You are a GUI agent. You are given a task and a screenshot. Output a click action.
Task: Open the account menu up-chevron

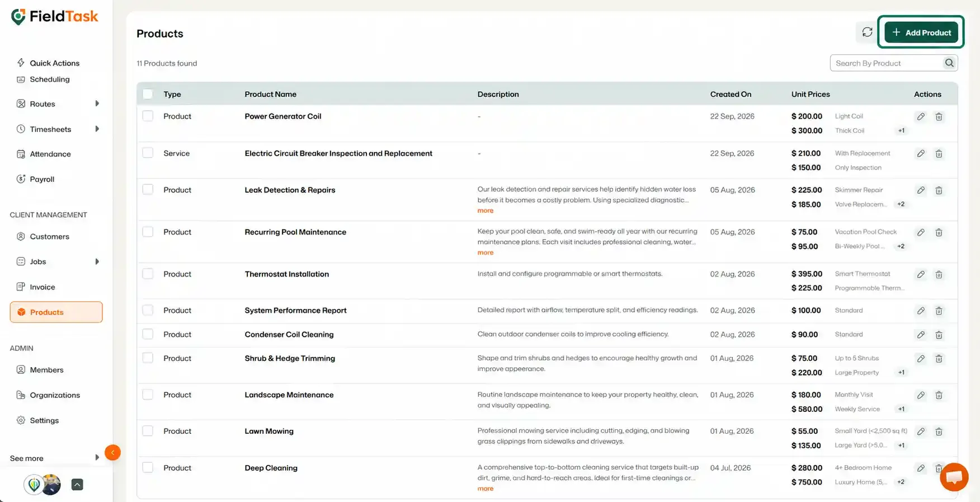point(77,485)
